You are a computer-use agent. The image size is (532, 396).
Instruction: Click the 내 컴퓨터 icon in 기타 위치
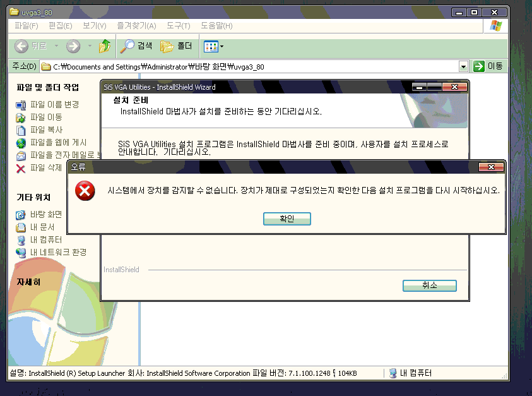point(21,240)
